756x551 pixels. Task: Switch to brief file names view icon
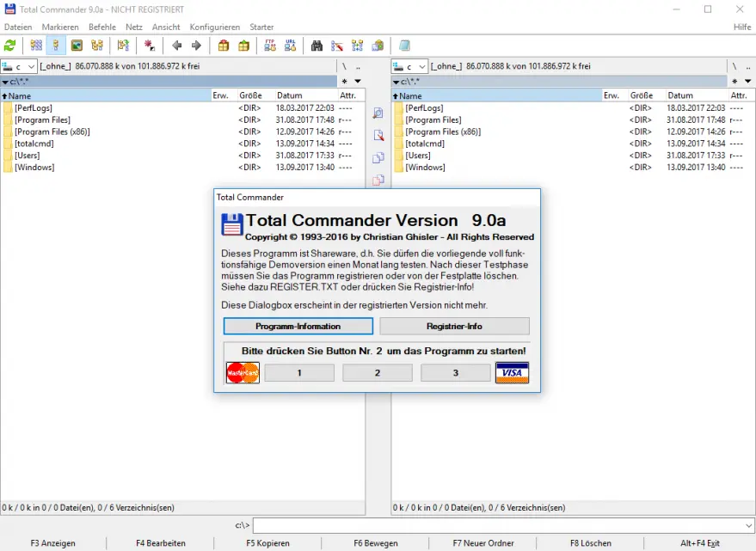[36, 46]
